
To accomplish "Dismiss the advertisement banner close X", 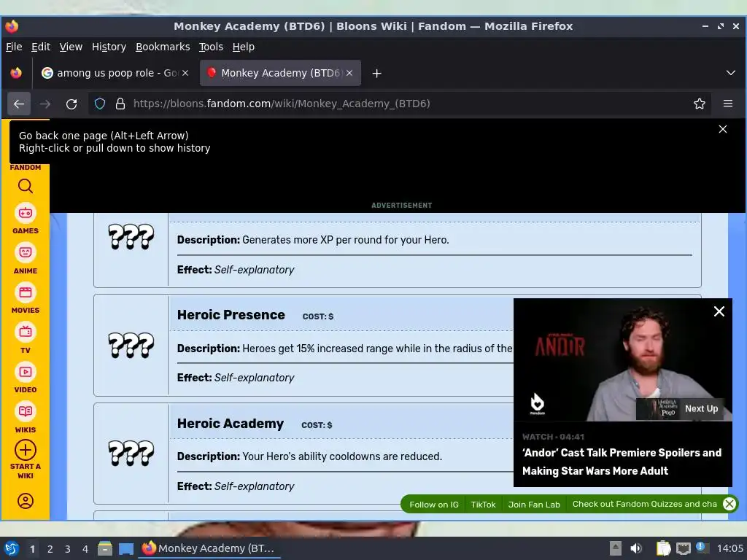I will click(x=722, y=129).
